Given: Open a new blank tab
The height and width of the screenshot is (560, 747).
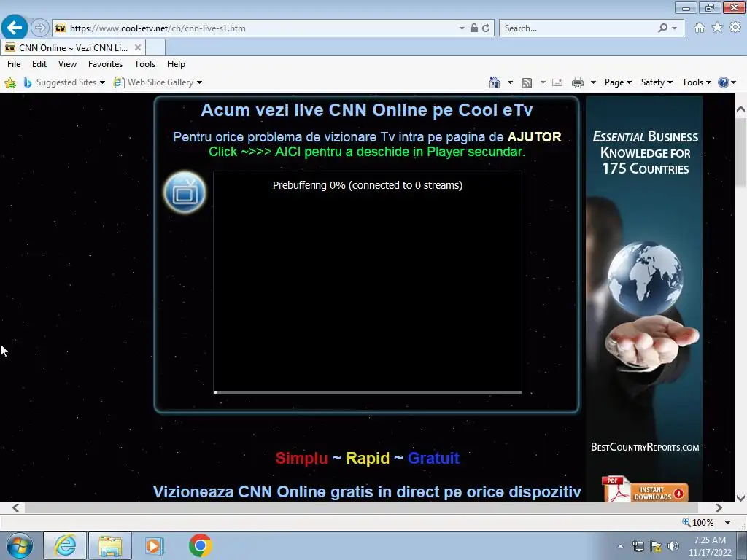Looking at the screenshot, I should tap(155, 47).
